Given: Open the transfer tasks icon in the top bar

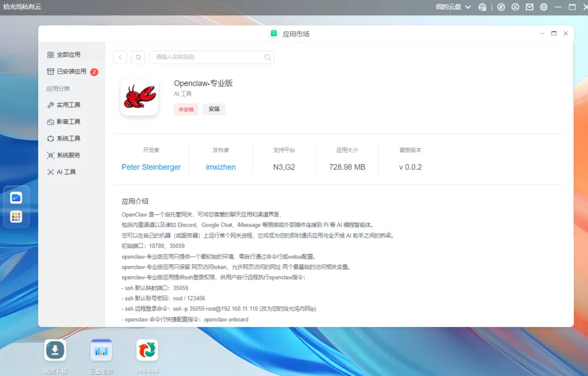Looking at the screenshot, I should (x=501, y=7).
